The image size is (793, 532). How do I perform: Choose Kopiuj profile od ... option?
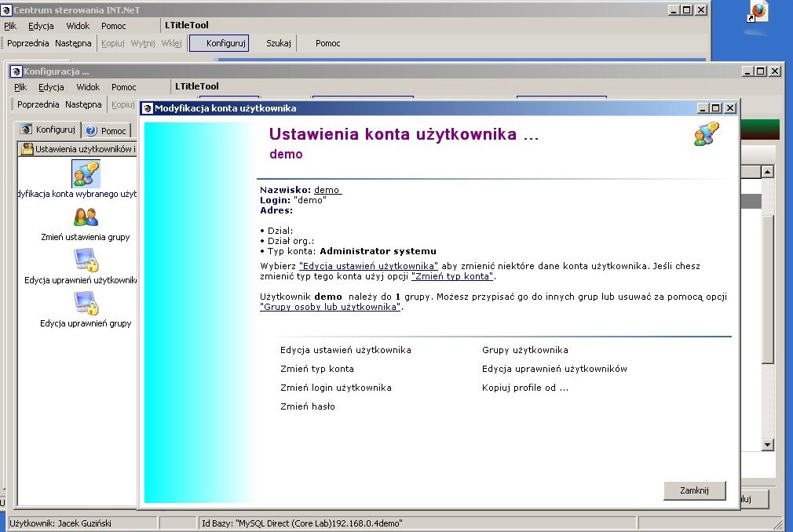pos(525,388)
